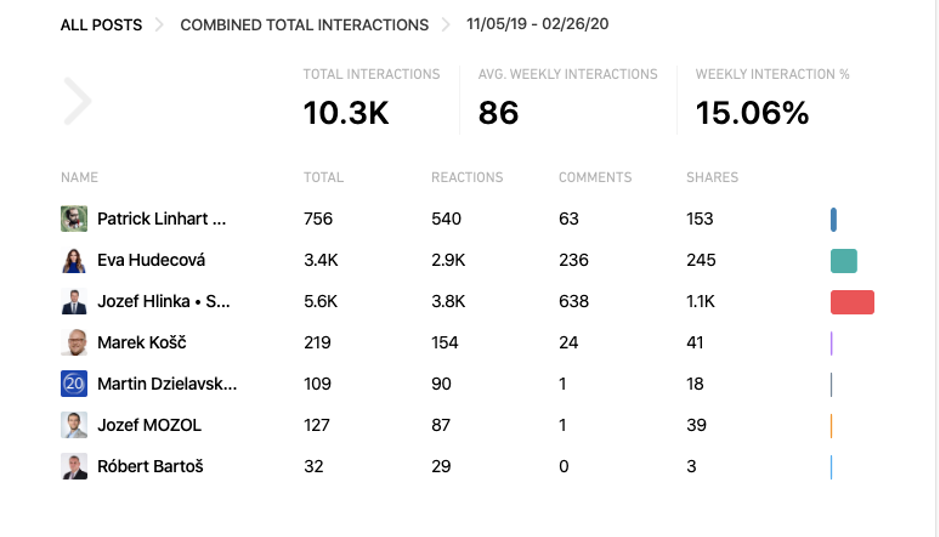
Task: Open the All Posts breadcrumb
Action: point(101,25)
